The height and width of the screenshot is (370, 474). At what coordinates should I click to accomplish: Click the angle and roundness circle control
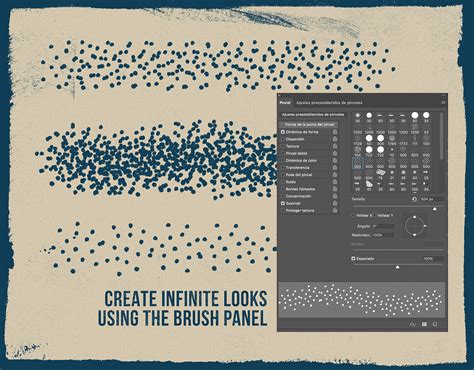coord(414,226)
